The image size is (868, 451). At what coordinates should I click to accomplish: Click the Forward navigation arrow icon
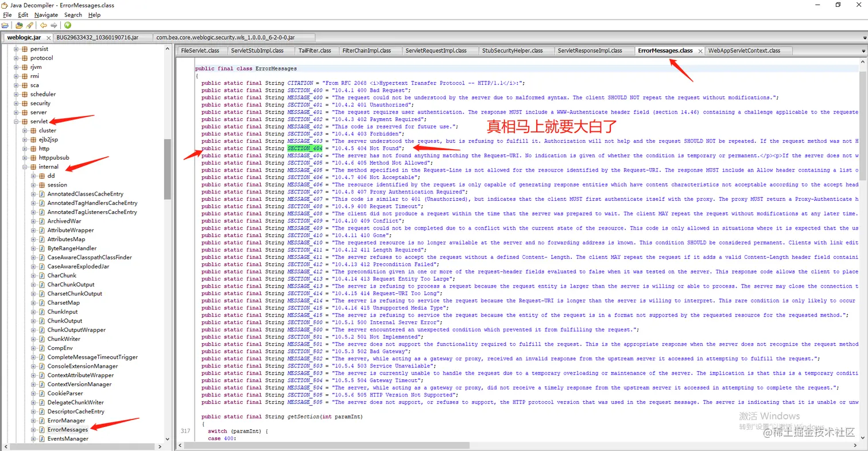click(53, 25)
